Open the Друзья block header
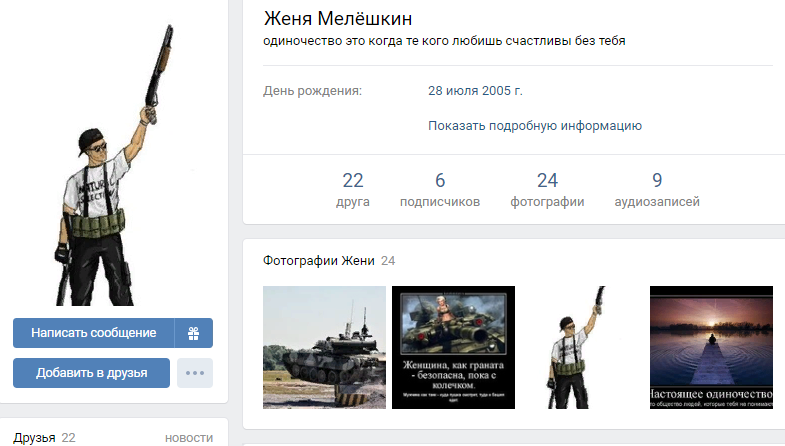The height and width of the screenshot is (446, 785). coord(34,438)
